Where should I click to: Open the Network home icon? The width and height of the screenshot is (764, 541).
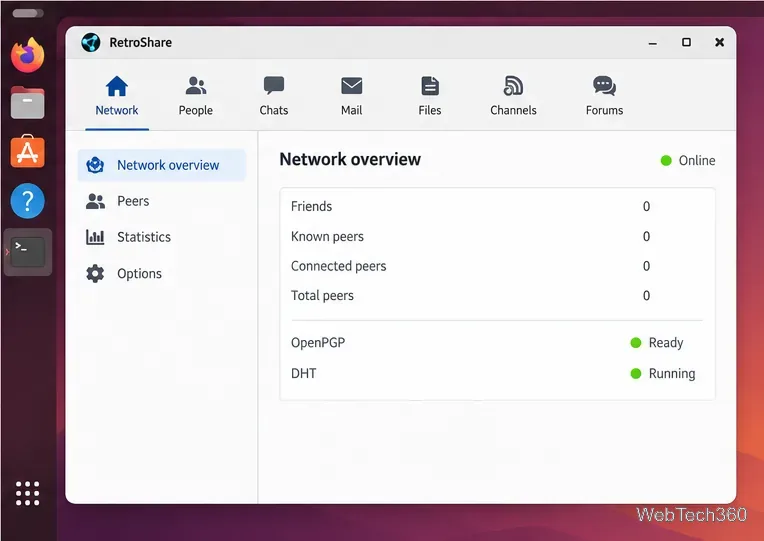coord(117,86)
